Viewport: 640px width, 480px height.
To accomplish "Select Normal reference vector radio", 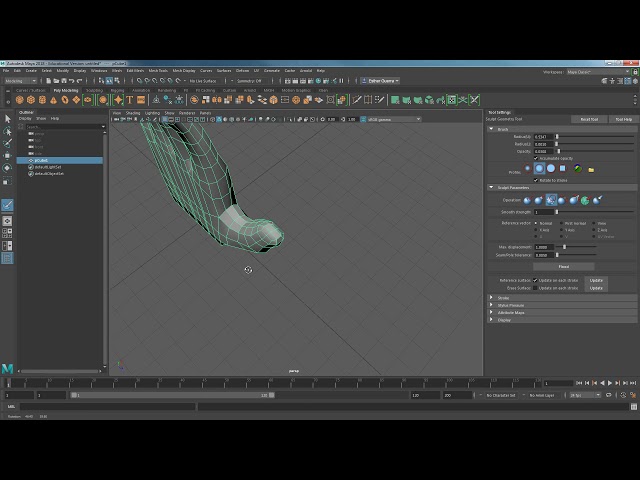I will (536, 223).
